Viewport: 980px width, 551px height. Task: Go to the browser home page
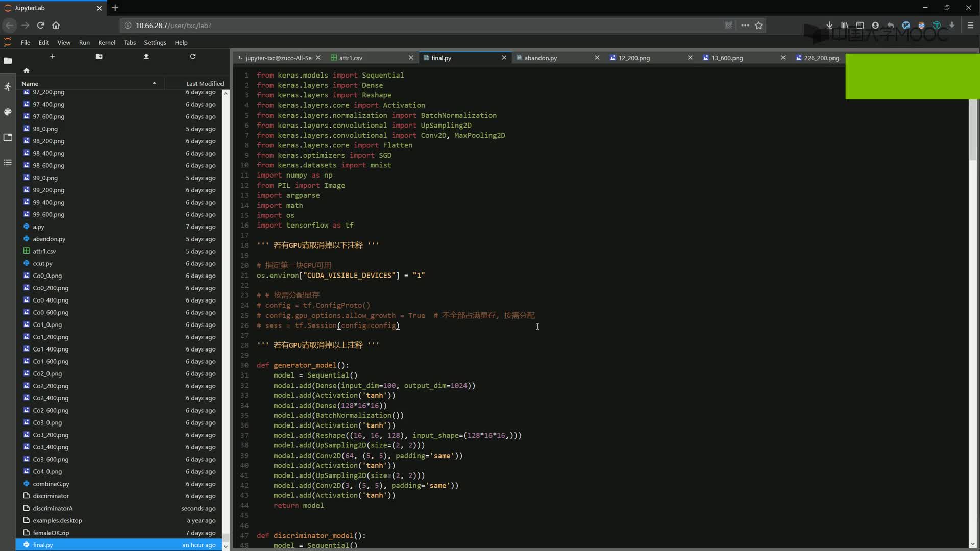pos(56,25)
